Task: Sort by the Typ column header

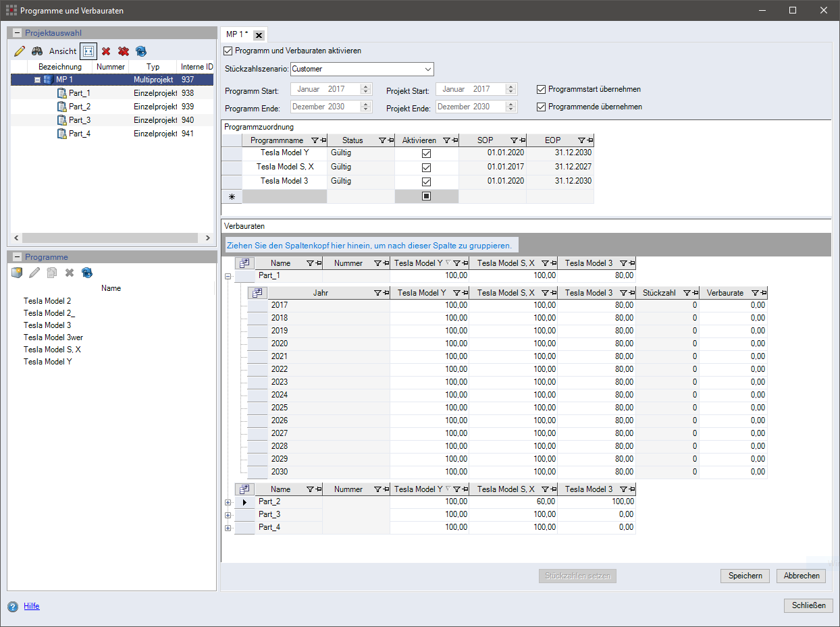Action: point(153,67)
